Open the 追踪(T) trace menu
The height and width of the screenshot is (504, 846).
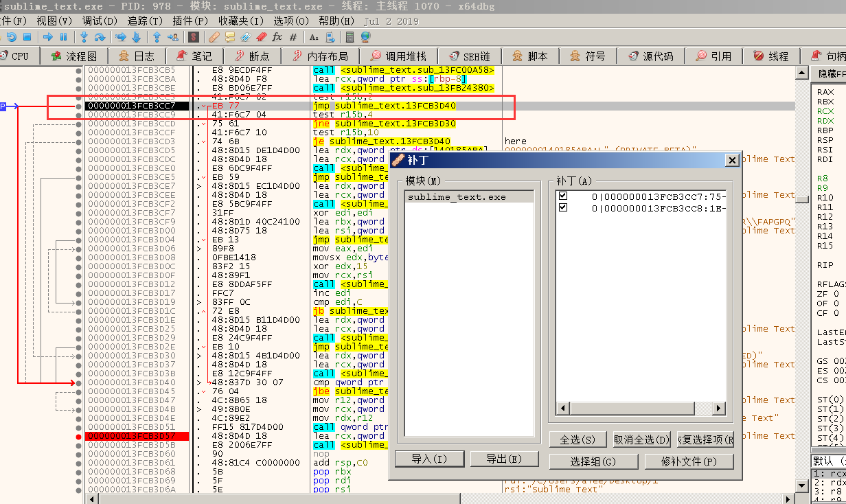pos(146,21)
